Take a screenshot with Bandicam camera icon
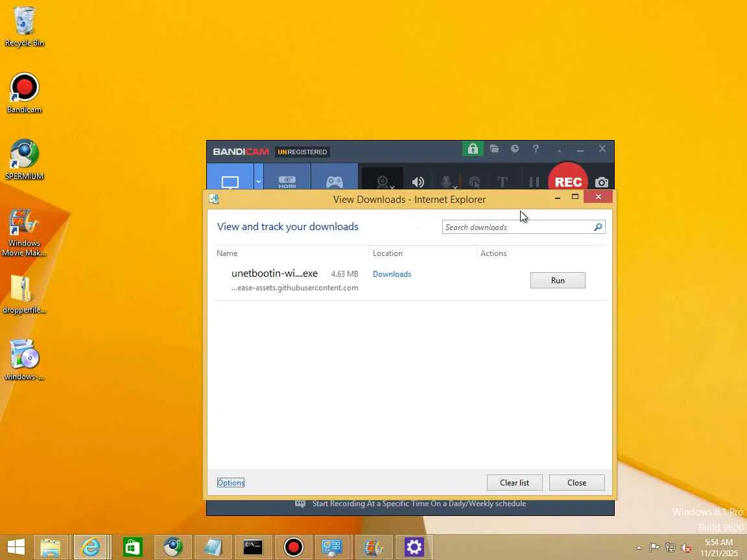 [x=601, y=182]
